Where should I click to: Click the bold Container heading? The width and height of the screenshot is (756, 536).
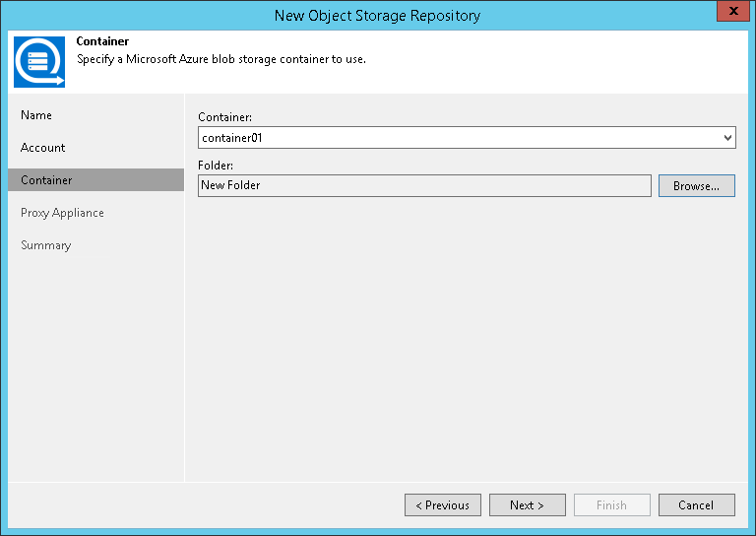102,41
